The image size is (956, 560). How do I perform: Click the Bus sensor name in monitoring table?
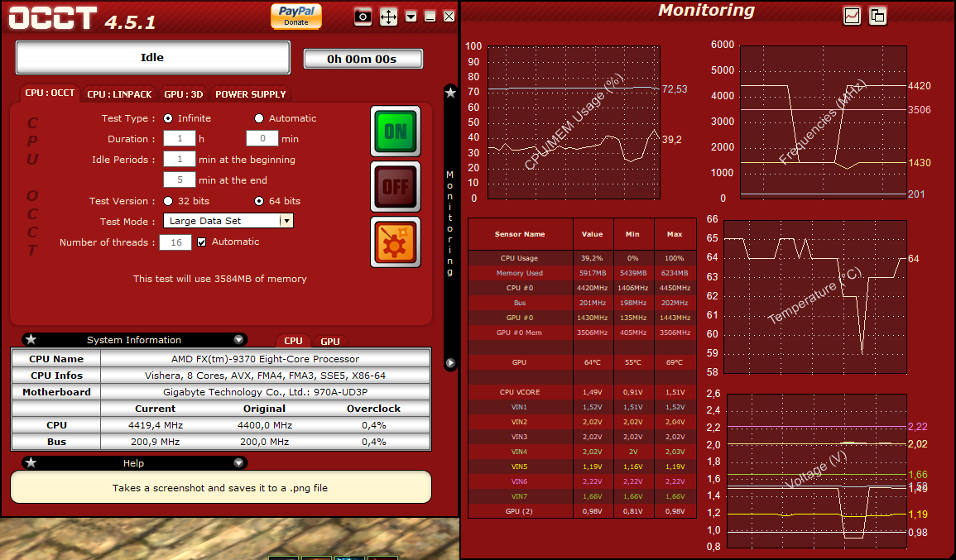pos(520,303)
